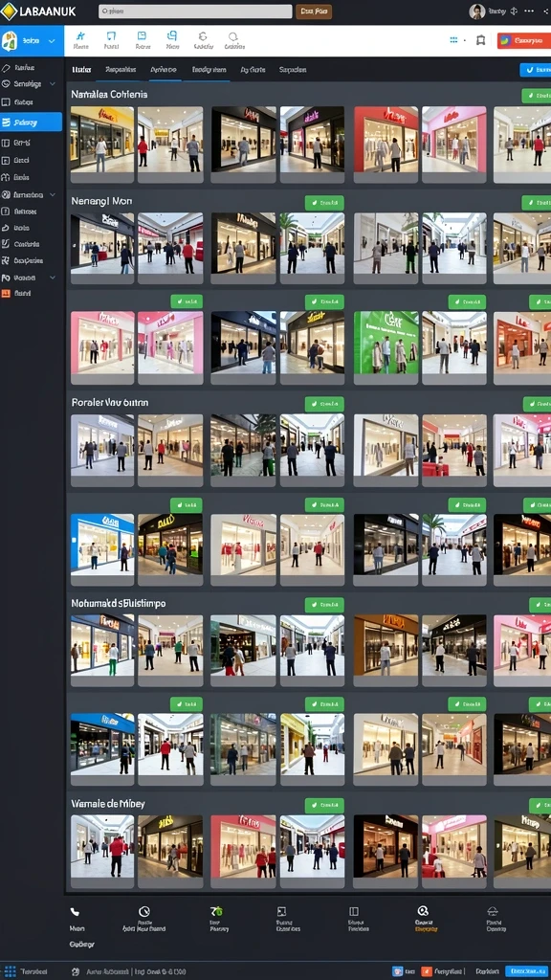Open the Terminal grid icon in the status bar
The height and width of the screenshot is (980, 551).
10,972
